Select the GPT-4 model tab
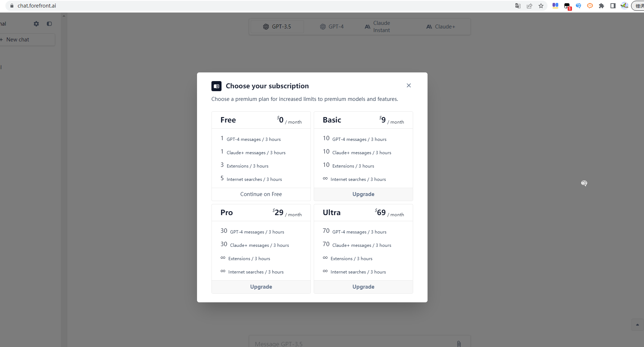This screenshot has height=347, width=644. [x=332, y=27]
